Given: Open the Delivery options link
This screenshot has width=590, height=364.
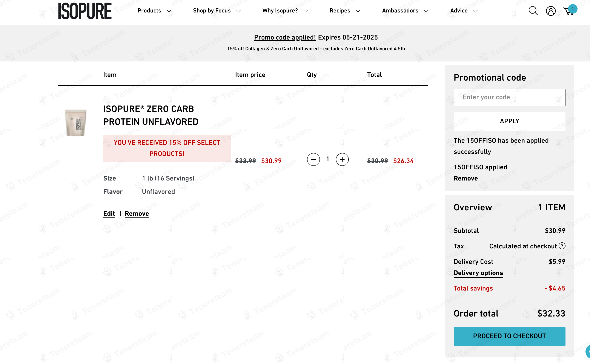Looking at the screenshot, I should click(x=478, y=273).
